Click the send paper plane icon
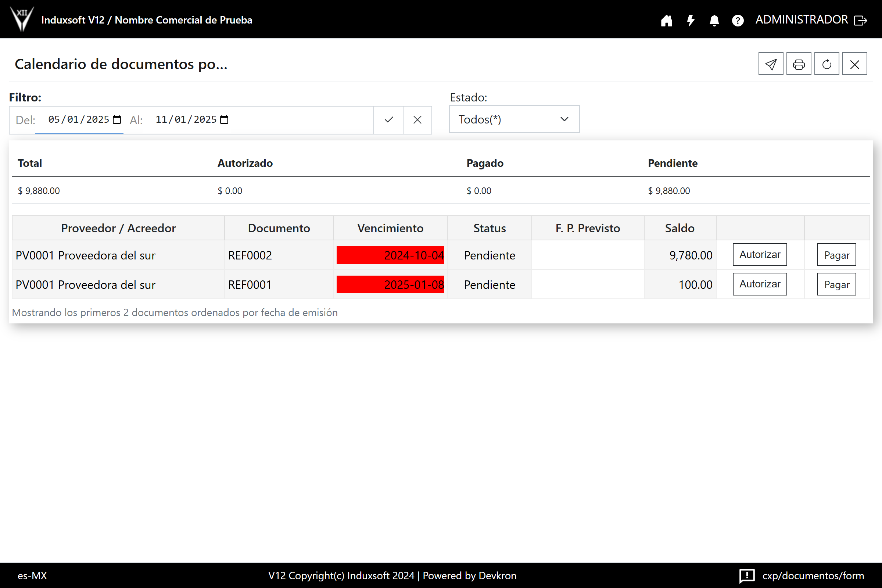Image resolution: width=882 pixels, height=588 pixels. [x=771, y=64]
